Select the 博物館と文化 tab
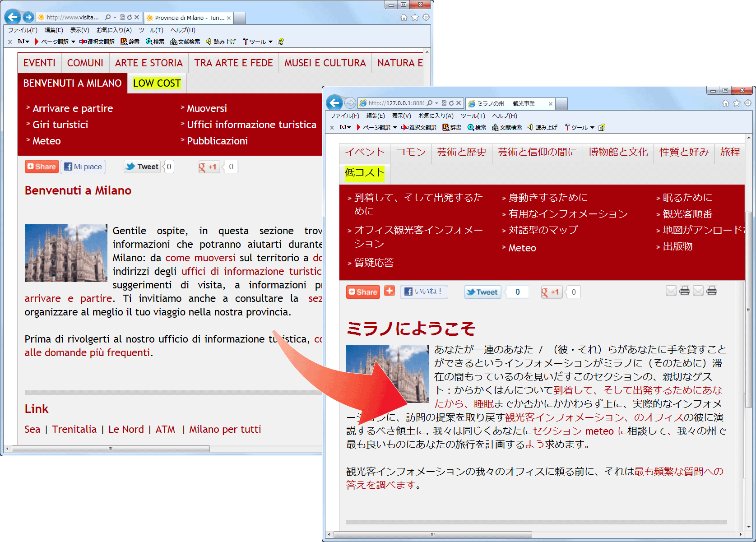756x542 pixels. pos(618,152)
